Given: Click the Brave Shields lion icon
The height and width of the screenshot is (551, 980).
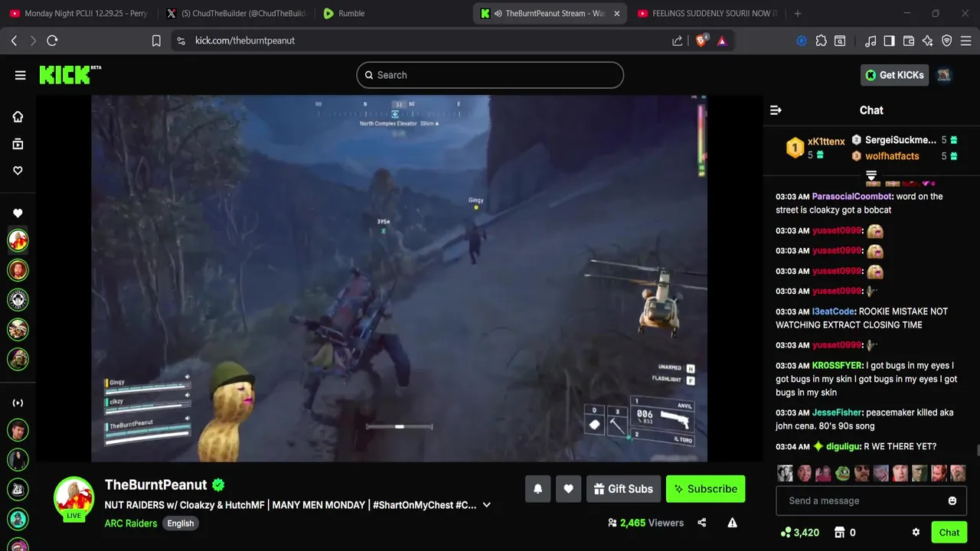Looking at the screenshot, I should pyautogui.click(x=701, y=41).
